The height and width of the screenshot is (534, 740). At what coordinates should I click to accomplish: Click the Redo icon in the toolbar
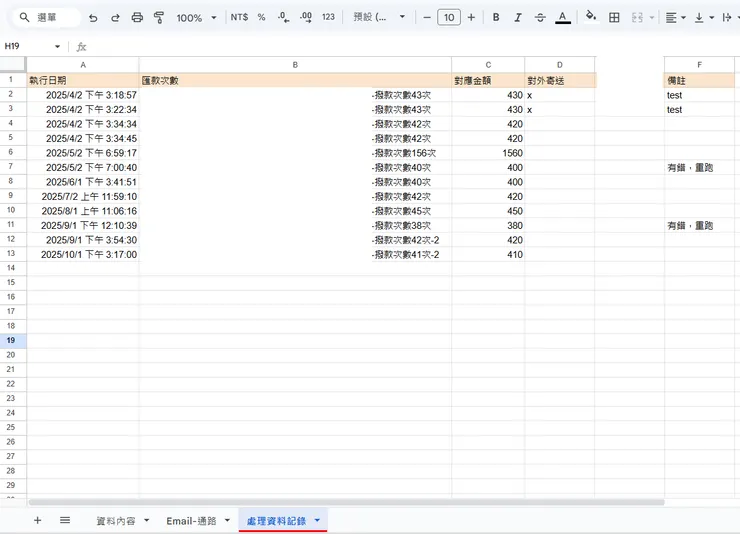coord(115,18)
